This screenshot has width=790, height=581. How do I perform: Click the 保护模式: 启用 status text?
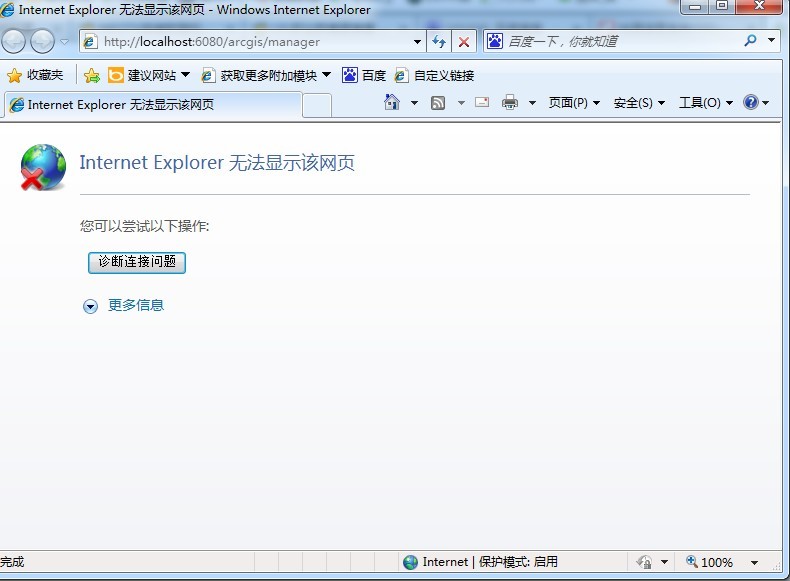click(x=518, y=562)
